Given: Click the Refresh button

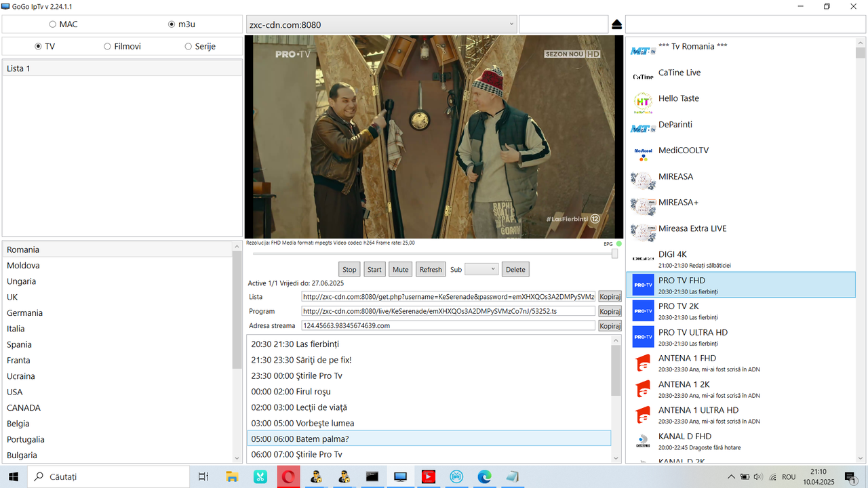Looking at the screenshot, I should [x=431, y=269].
